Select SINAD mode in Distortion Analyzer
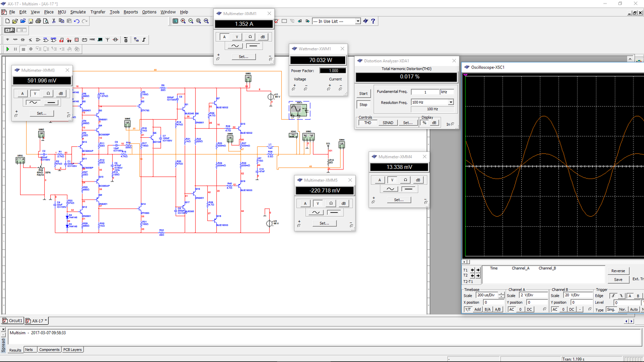This screenshot has height=362, width=644. pos(387,123)
